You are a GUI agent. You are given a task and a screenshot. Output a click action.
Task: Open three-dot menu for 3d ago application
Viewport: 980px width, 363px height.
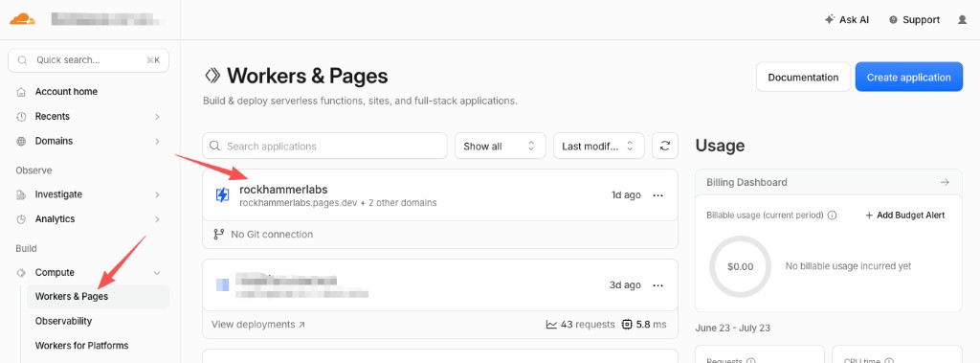(x=658, y=285)
